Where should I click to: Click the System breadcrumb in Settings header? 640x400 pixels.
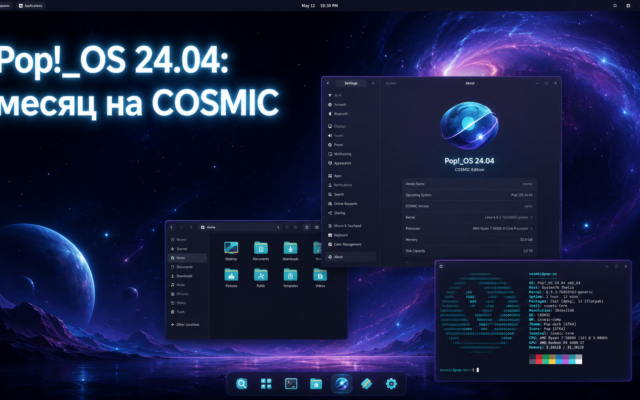pos(391,83)
